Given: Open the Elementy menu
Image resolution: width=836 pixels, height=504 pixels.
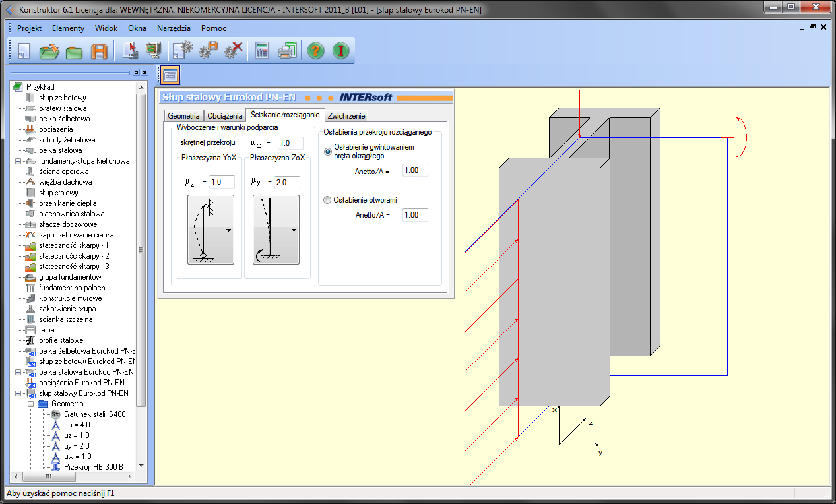Looking at the screenshot, I should [68, 28].
